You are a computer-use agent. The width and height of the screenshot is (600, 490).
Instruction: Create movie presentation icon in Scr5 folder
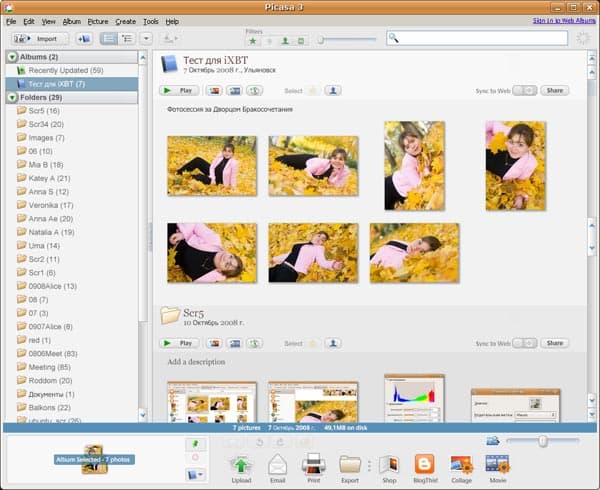point(235,343)
